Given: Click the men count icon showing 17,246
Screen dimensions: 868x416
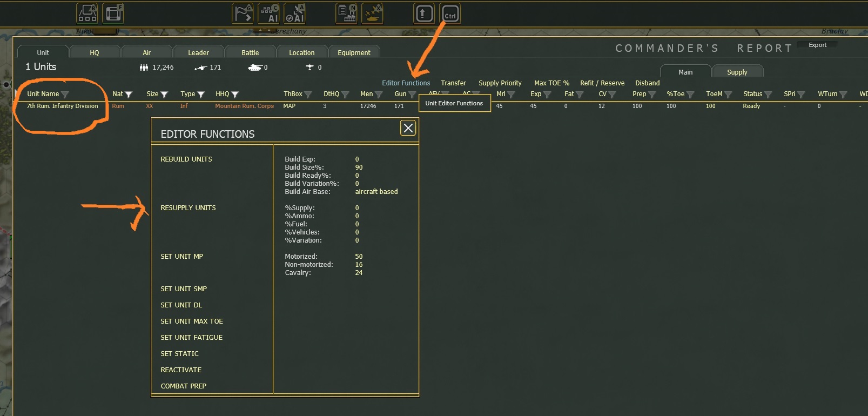Looking at the screenshot, I should point(144,68).
